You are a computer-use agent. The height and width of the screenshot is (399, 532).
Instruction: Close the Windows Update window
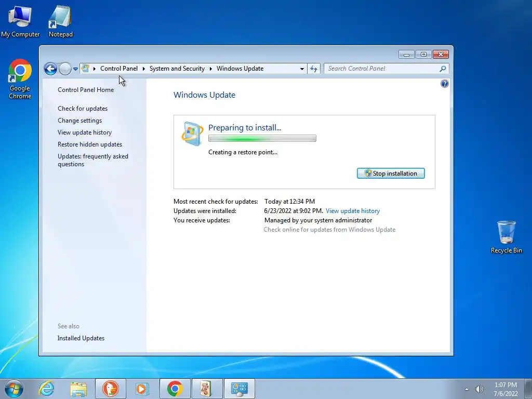pos(441,54)
